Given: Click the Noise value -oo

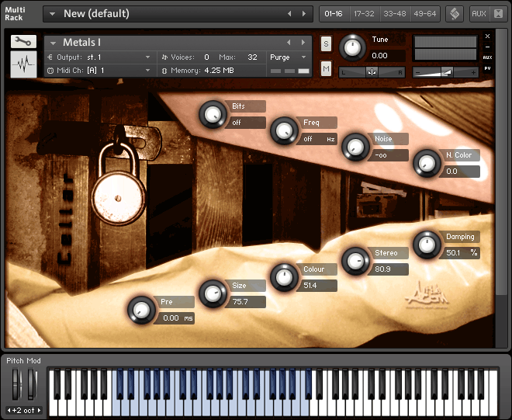Looking at the screenshot, I should (389, 155).
